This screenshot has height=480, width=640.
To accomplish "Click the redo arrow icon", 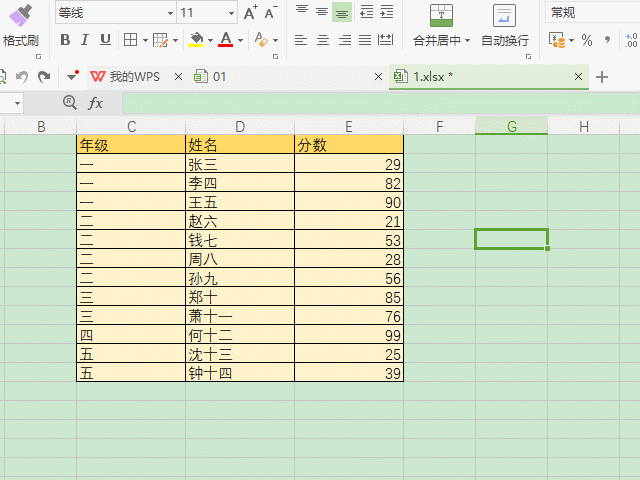I will tap(44, 77).
